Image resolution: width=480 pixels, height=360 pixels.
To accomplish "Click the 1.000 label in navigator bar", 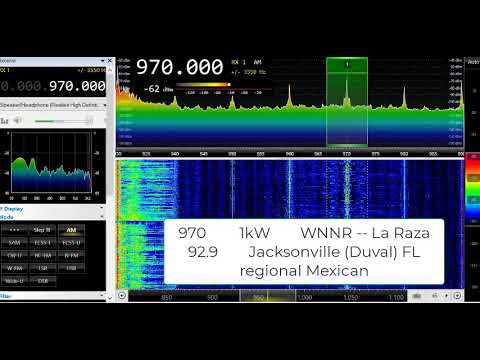I will 304,297.
